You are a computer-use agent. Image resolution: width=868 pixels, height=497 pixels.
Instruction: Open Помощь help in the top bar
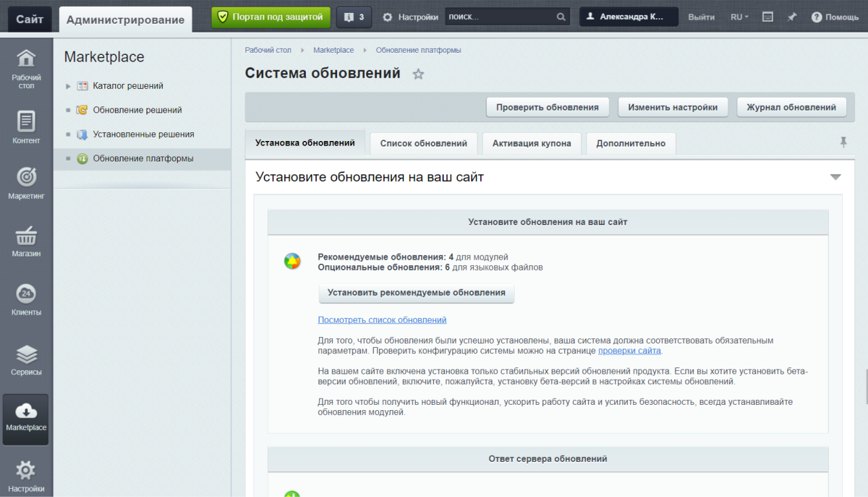pos(835,17)
